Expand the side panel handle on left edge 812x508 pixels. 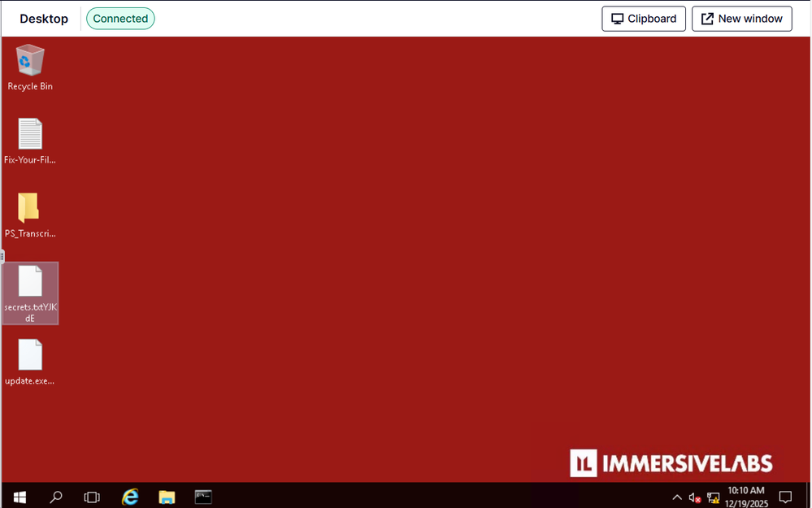(2, 256)
